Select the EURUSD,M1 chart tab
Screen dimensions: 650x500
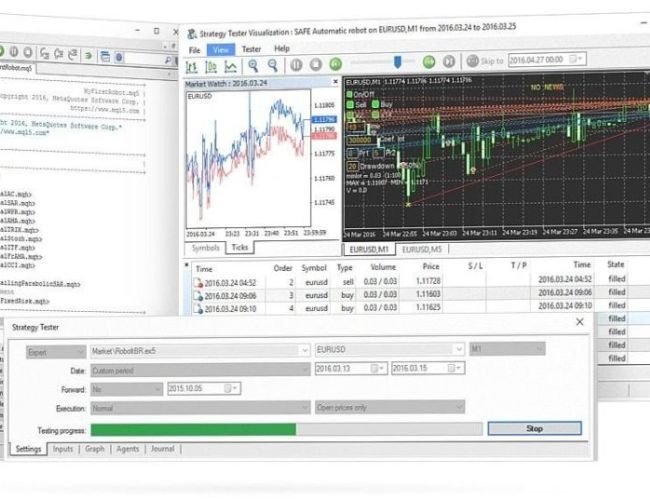369,249
